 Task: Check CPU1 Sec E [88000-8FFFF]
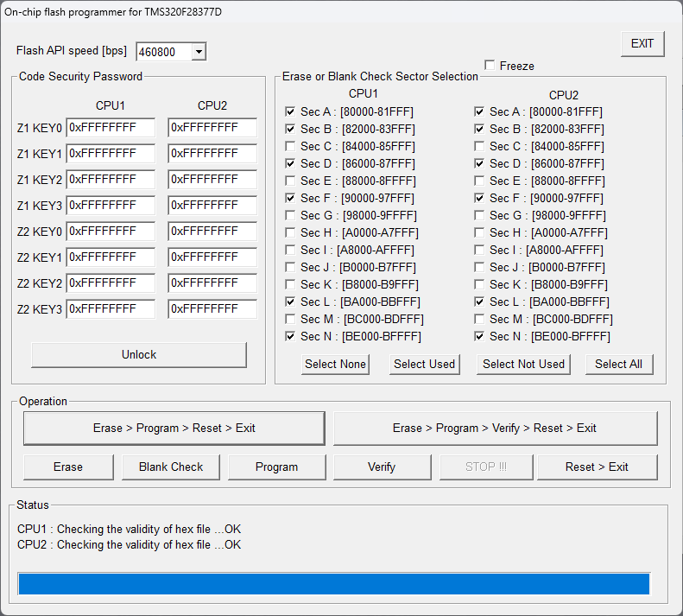(290, 181)
